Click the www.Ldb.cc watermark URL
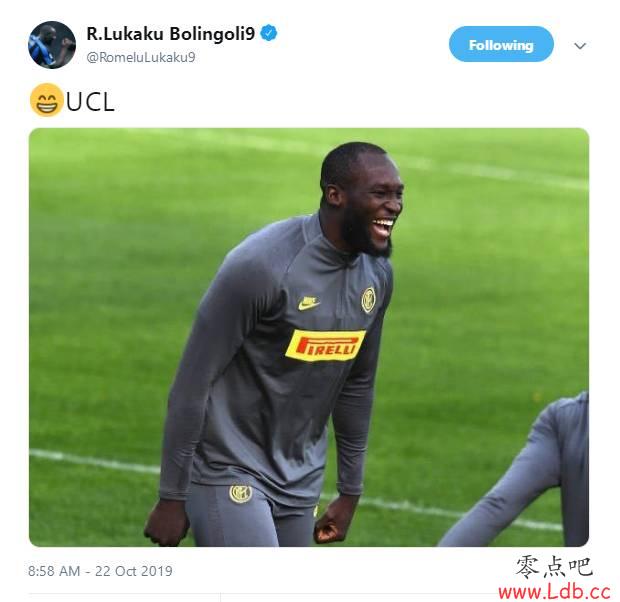620x602 pixels. click(554, 592)
